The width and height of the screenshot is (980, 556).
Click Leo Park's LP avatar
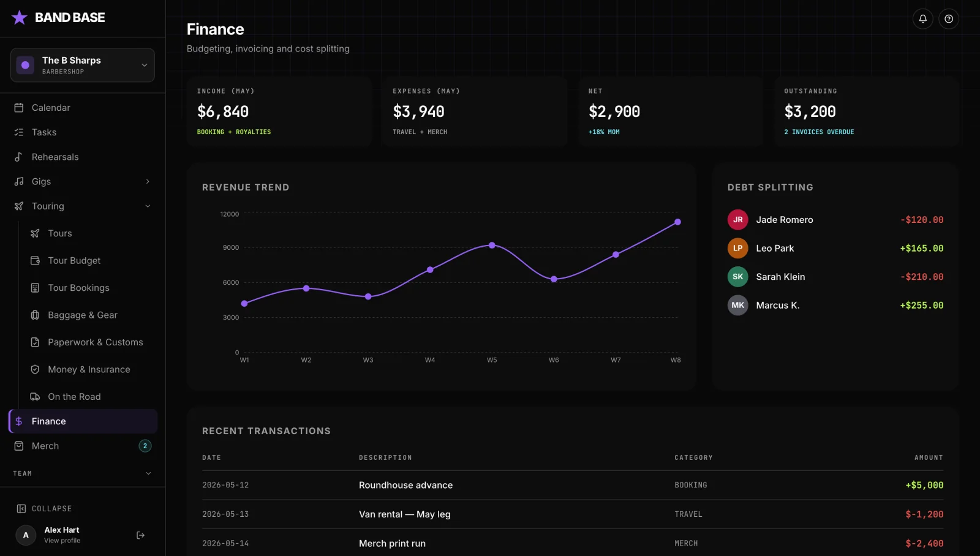[x=737, y=249]
